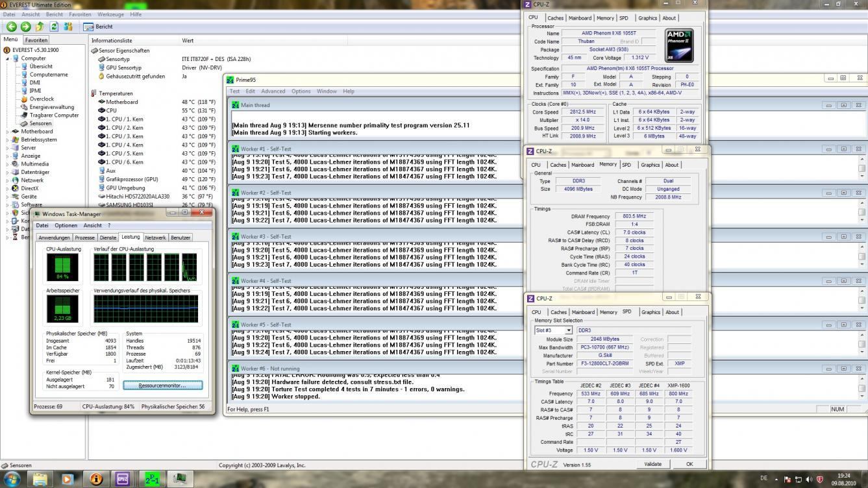Collapse the Computer node in EVEREST tree

point(8,58)
